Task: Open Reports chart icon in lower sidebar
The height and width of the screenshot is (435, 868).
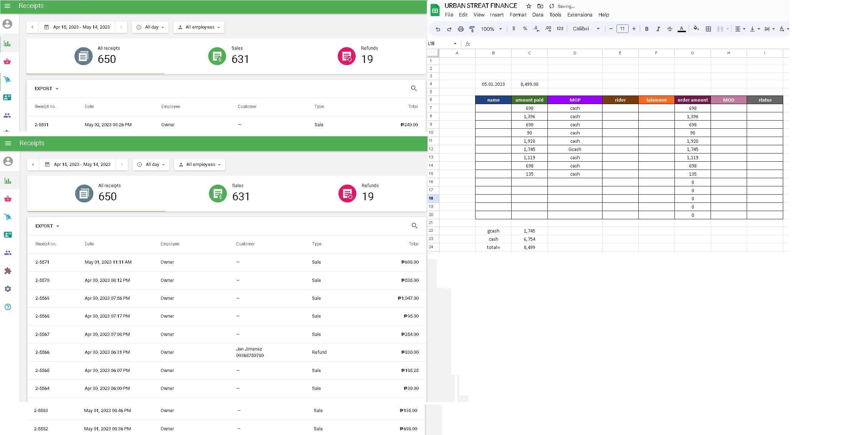Action: click(x=8, y=181)
